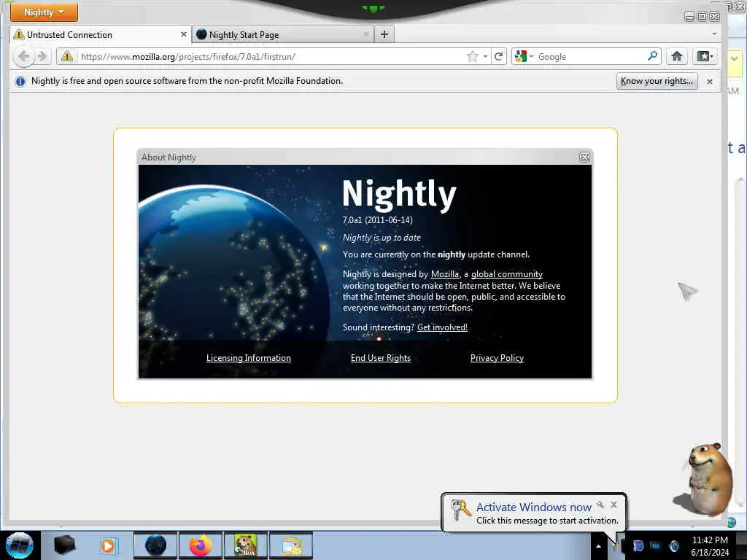
Task: Click into the Google search box
Action: [591, 57]
